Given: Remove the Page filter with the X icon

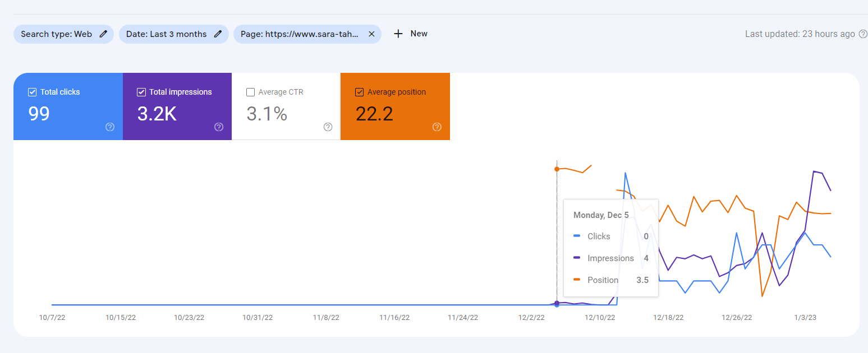Looking at the screenshot, I should [x=371, y=34].
